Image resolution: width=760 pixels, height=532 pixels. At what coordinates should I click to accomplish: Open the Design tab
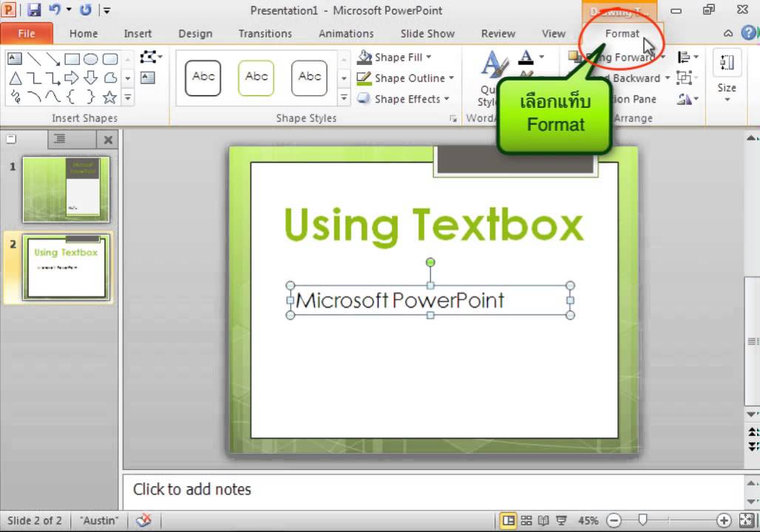(x=195, y=33)
